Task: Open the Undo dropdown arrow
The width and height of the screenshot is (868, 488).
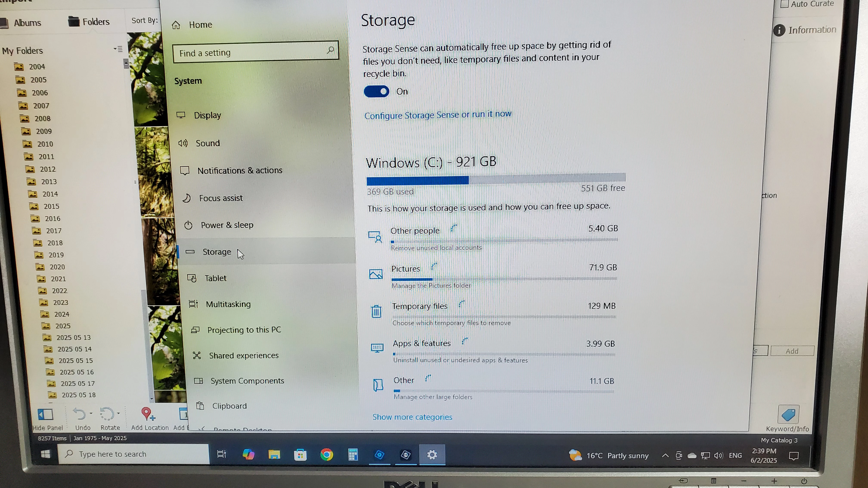Action: (x=91, y=413)
